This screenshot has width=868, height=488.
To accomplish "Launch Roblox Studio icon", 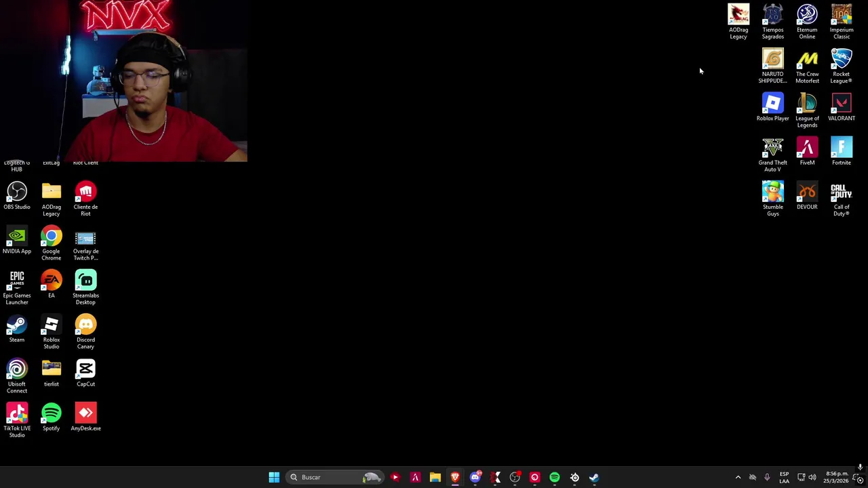I will tap(51, 331).
